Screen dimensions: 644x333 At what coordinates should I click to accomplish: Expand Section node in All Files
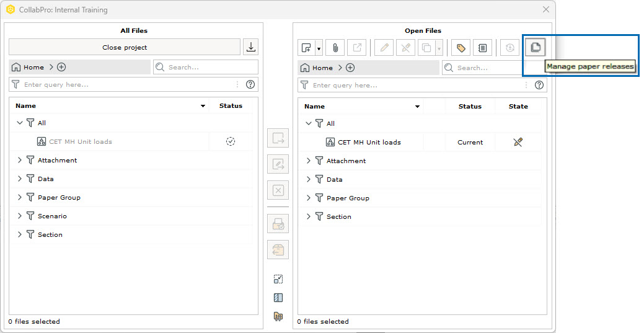pyautogui.click(x=20, y=235)
